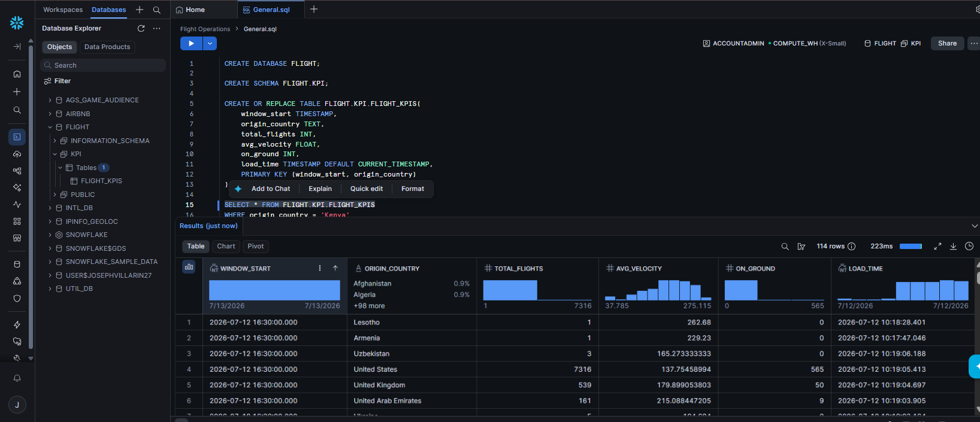Click the ON_GROUND distribution bar
Screen dimensions: 980x422
[x=741, y=290]
